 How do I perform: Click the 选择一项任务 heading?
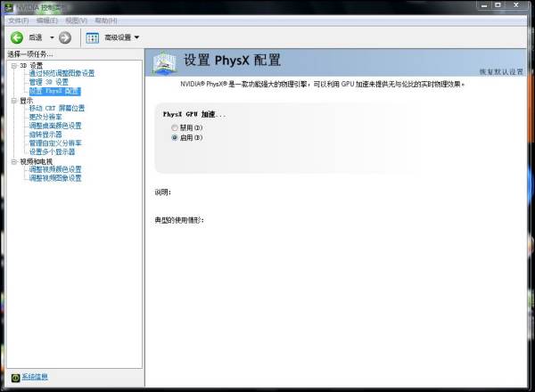30,54
